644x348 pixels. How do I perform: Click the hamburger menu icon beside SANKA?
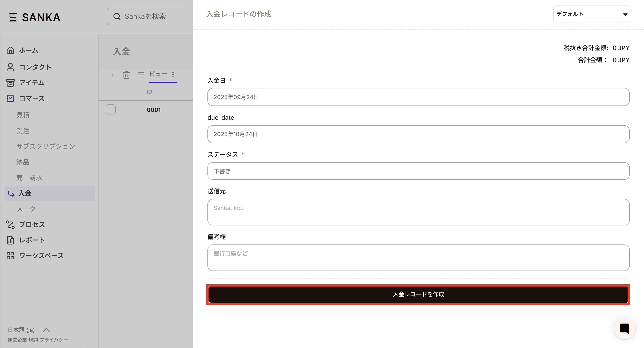pos(12,17)
